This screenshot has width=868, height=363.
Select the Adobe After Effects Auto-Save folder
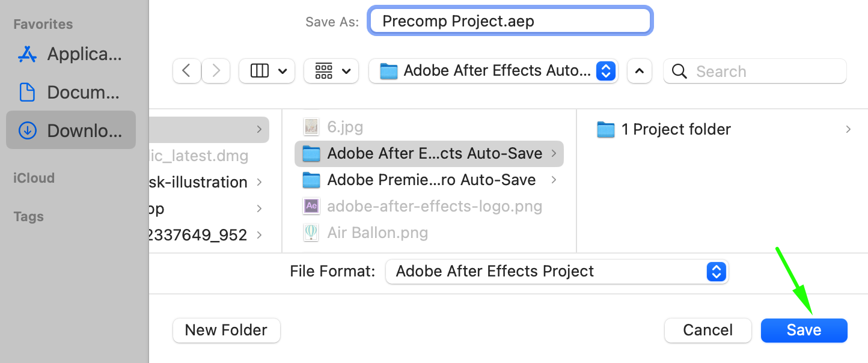[429, 154]
